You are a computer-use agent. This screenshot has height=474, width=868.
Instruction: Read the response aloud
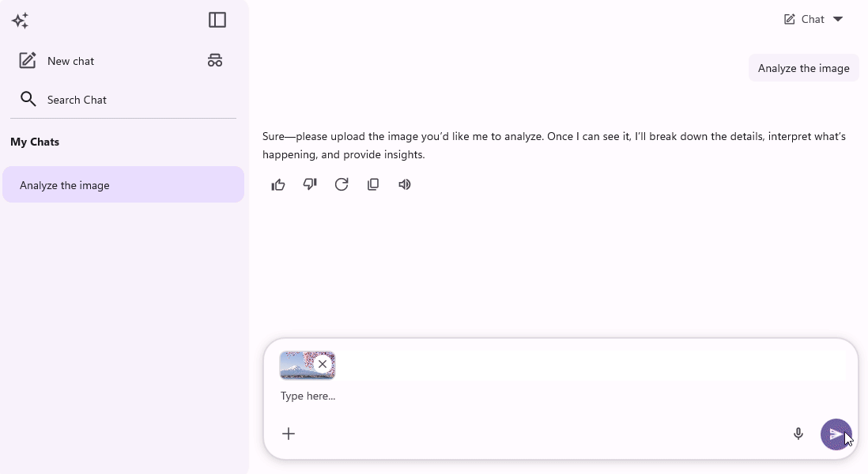click(405, 184)
